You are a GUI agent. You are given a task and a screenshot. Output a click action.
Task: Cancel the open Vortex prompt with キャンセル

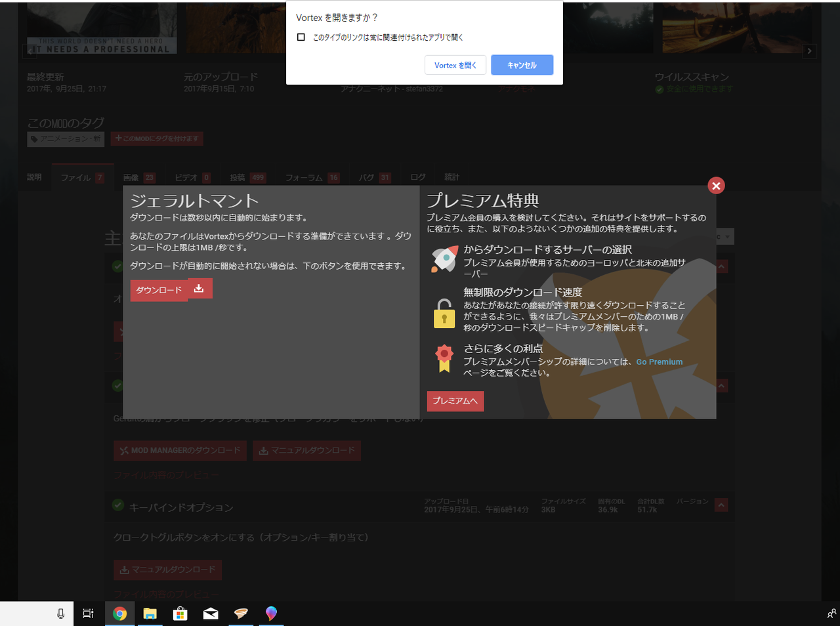point(522,65)
